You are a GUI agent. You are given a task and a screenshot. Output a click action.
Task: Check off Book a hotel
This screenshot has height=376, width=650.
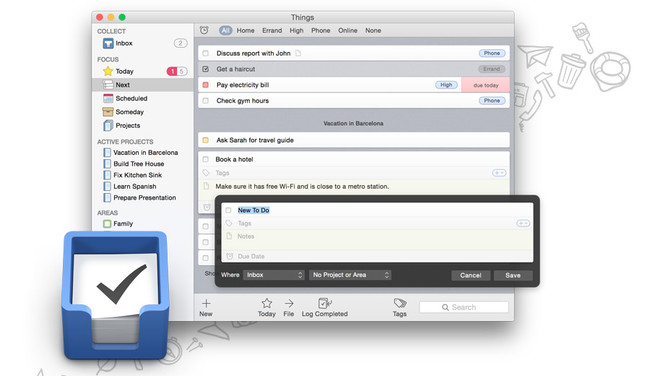pyautogui.click(x=206, y=159)
